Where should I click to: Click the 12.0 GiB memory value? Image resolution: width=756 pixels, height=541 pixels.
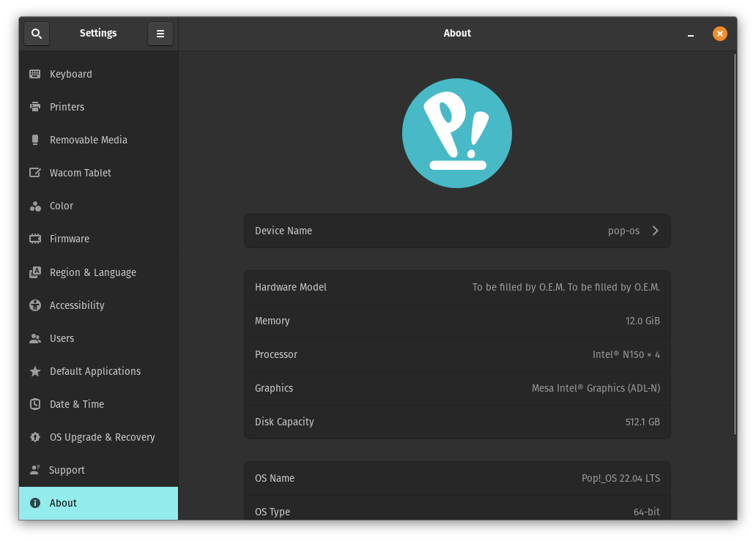(x=642, y=321)
